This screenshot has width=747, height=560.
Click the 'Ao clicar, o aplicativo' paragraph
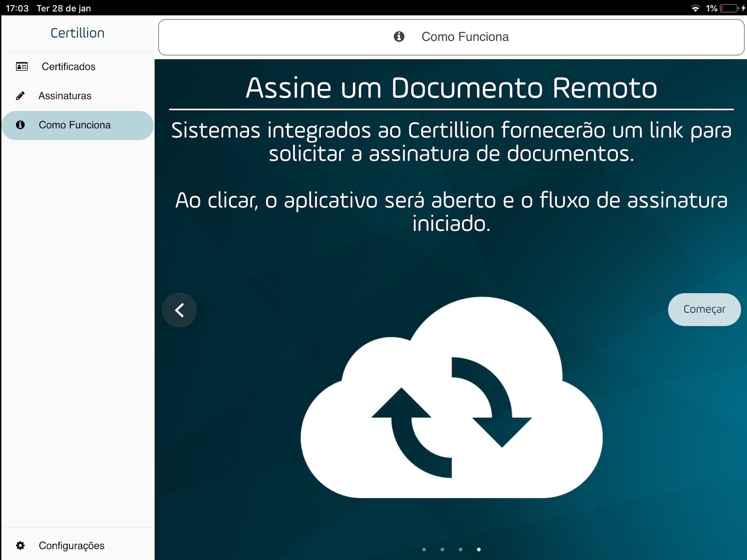[451, 212]
